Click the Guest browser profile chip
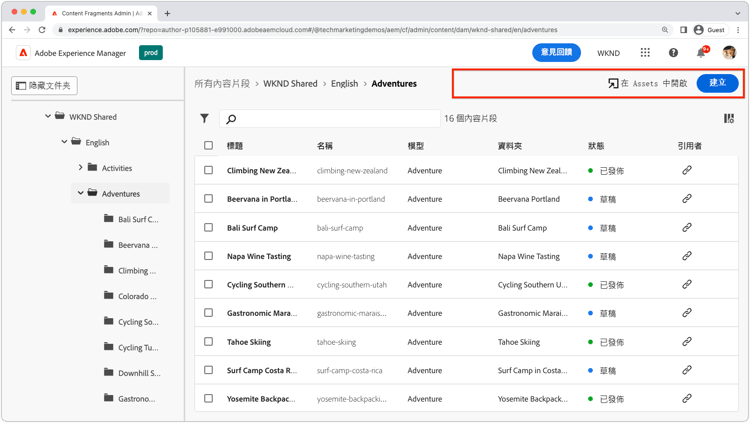Viewport: 750px width, 423px height. [x=710, y=30]
